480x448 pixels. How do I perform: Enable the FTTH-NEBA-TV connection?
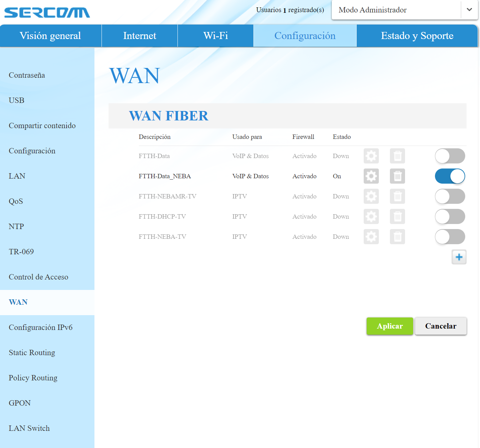click(x=450, y=236)
